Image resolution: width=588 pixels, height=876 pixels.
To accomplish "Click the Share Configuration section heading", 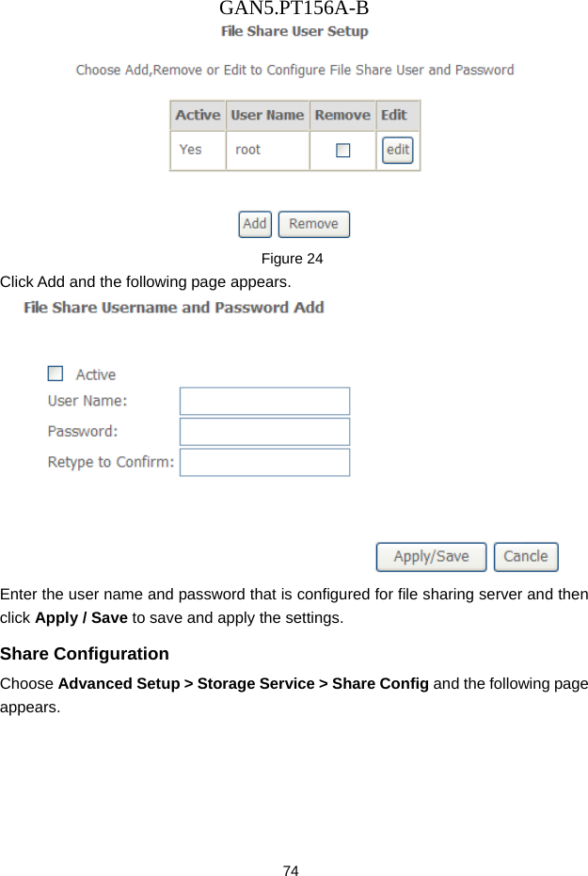I will click(84, 653).
